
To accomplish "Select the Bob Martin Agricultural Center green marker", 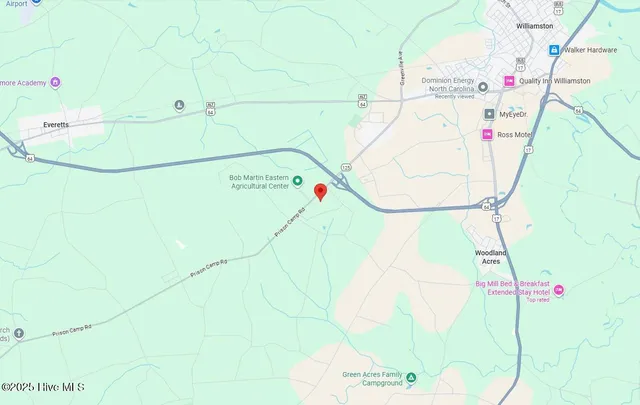I will tap(298, 180).
